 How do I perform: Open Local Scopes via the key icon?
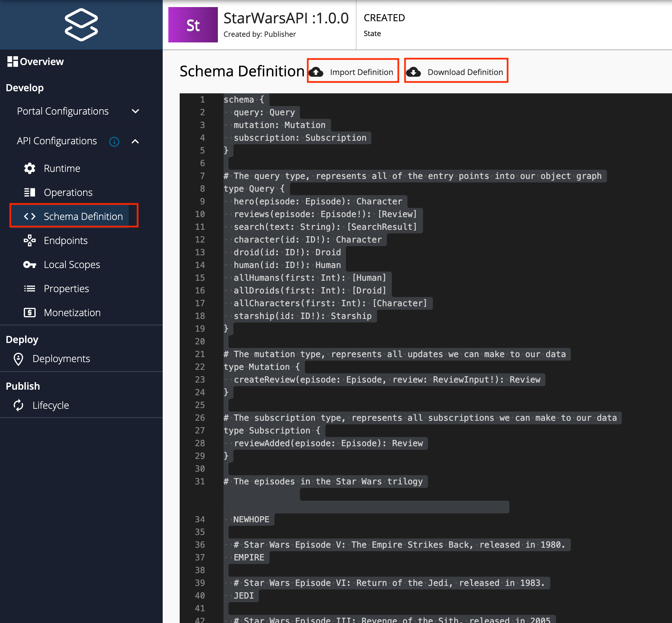tap(30, 264)
